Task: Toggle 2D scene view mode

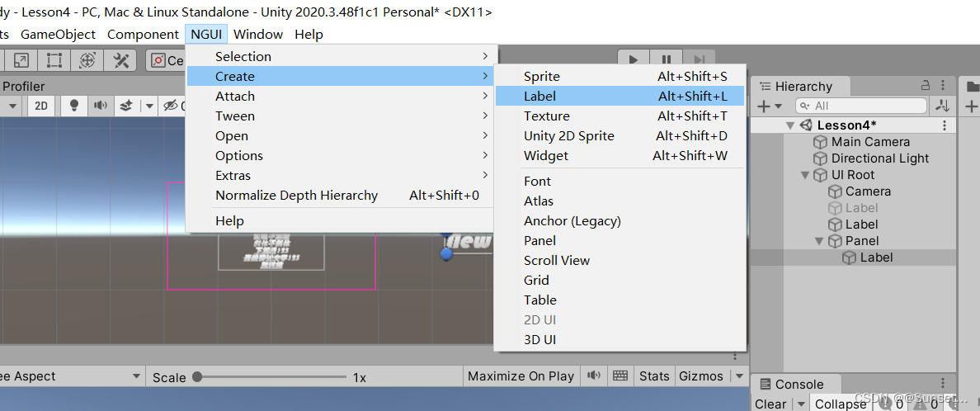Action: click(x=41, y=106)
